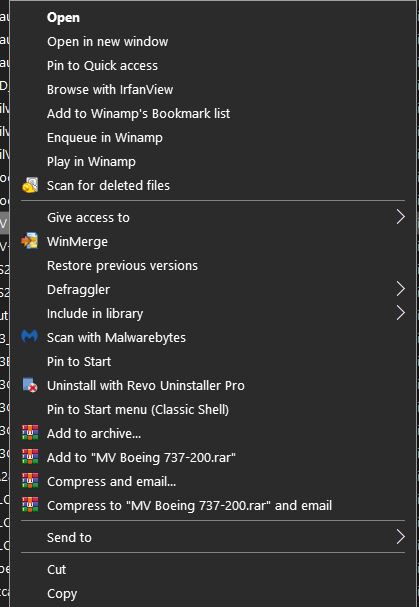The height and width of the screenshot is (607, 419).
Task: Click the WinRAR icon beside Add to archive...
Action: 30,433
